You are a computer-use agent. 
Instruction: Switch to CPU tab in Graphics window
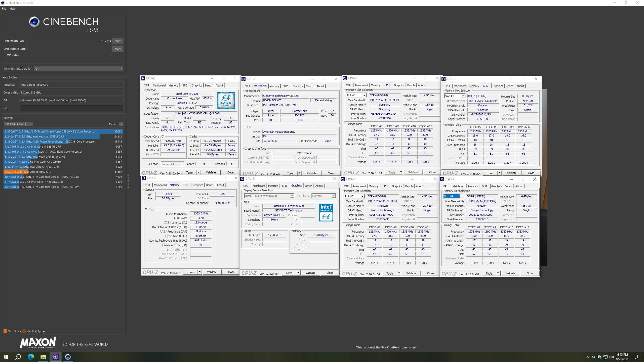point(246,186)
